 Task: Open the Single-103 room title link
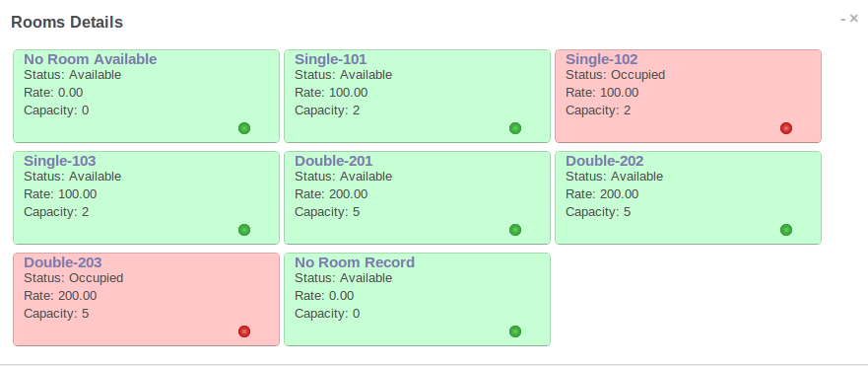pyautogui.click(x=60, y=161)
